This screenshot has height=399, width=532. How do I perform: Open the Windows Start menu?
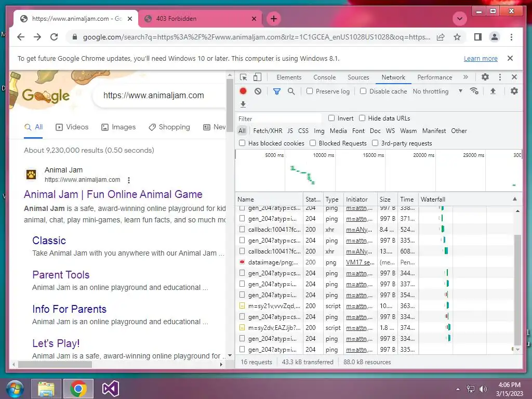(x=14, y=389)
